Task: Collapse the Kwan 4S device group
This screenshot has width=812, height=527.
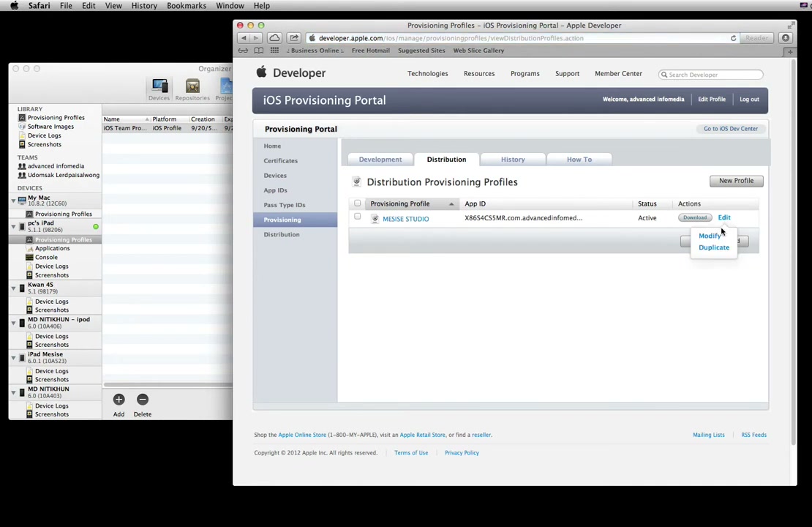Action: point(13,288)
